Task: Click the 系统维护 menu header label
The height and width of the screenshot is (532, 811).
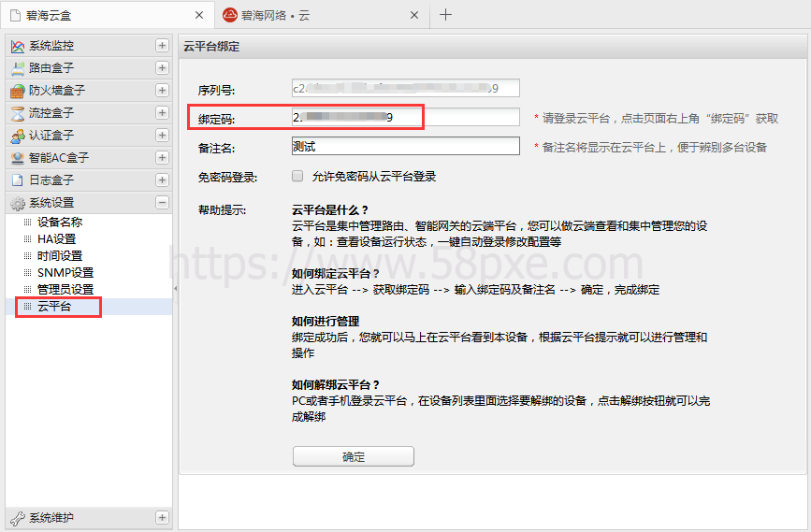Action: [x=51, y=518]
